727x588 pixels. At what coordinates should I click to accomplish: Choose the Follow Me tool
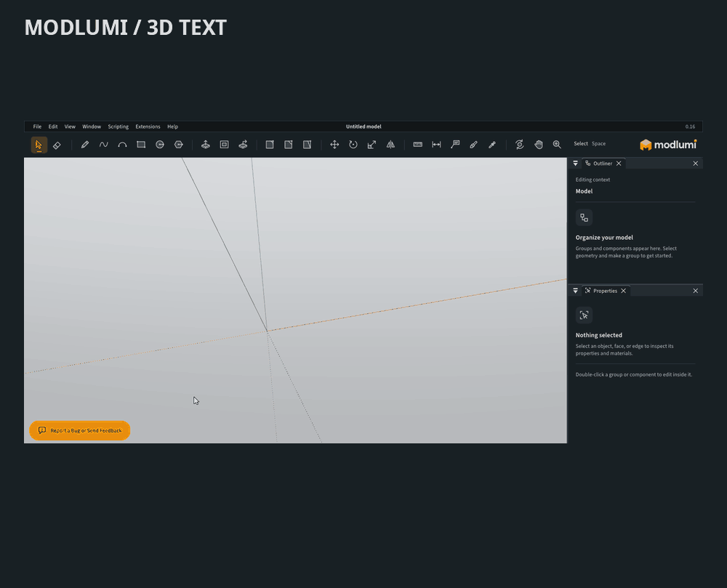click(243, 145)
